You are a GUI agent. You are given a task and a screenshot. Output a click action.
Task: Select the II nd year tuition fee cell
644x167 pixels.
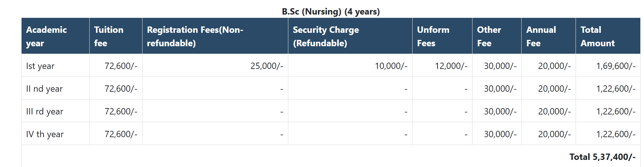pos(121,89)
